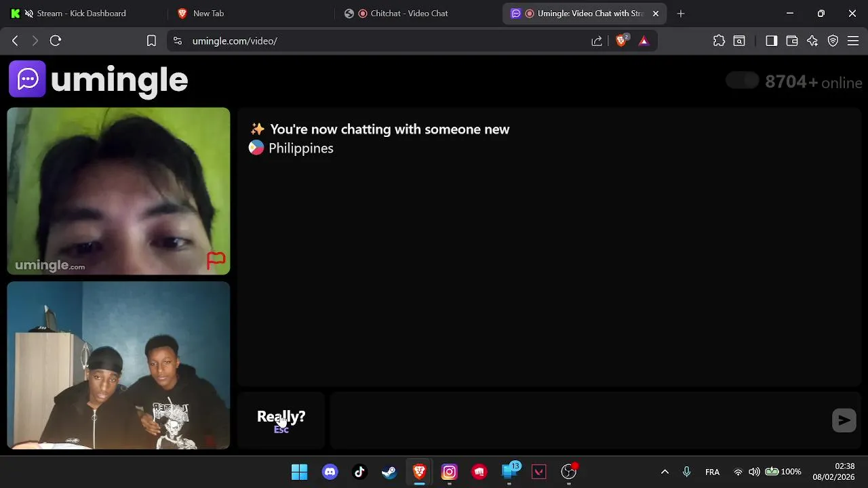This screenshot has width=868, height=488.
Task: Open Brave Wallet icon
Action: click(x=791, y=41)
